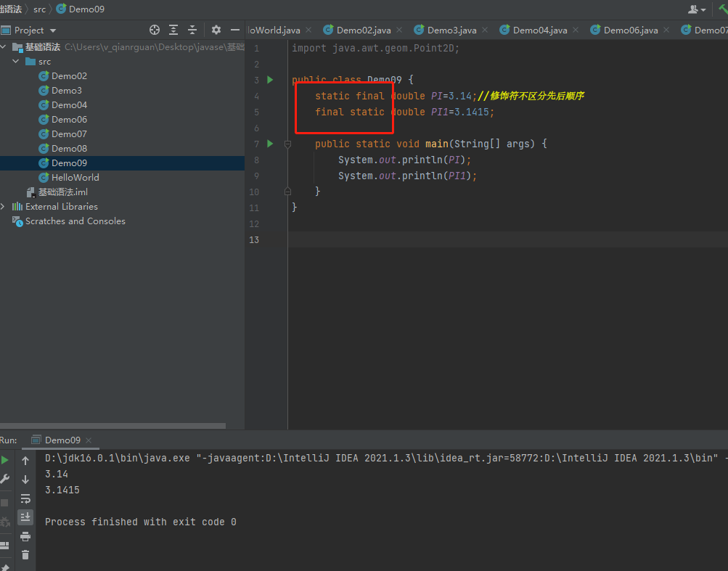This screenshot has width=728, height=571.
Task: Click the 3.1415 output line in console
Action: click(62, 490)
